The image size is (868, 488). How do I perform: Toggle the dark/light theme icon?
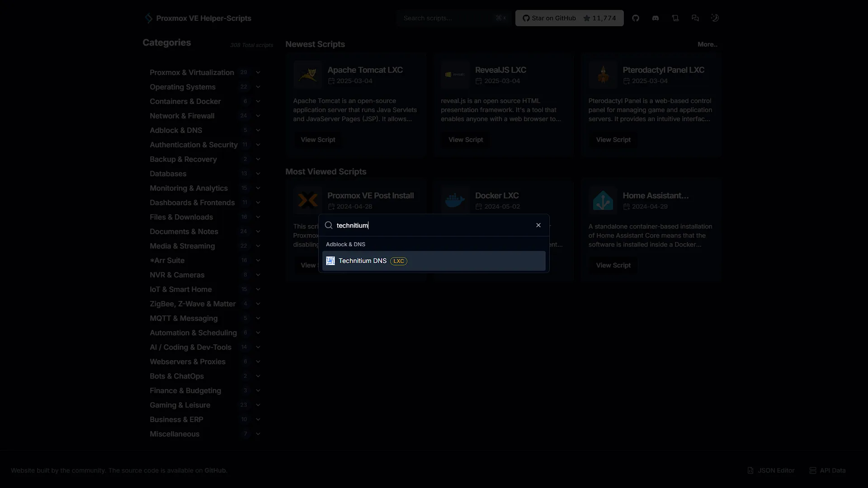point(715,18)
